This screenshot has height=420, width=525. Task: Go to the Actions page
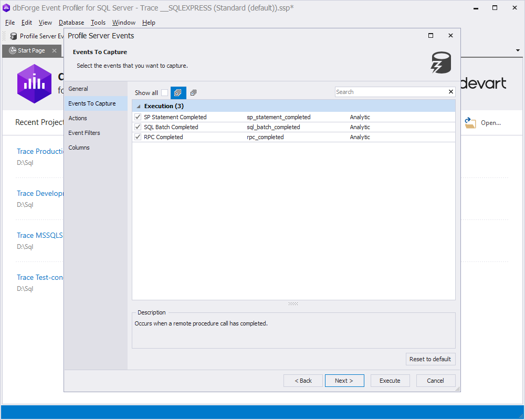click(96, 118)
